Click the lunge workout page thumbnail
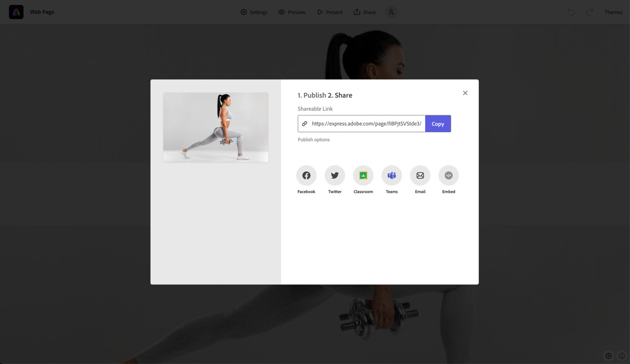 click(x=216, y=127)
